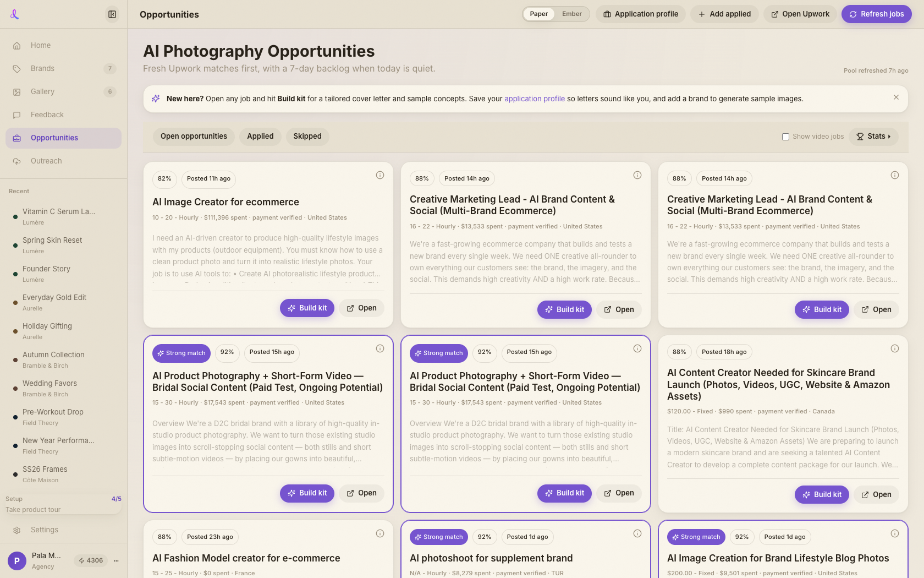924x578 pixels.
Task: Select Open opportunities tab
Action: click(194, 137)
